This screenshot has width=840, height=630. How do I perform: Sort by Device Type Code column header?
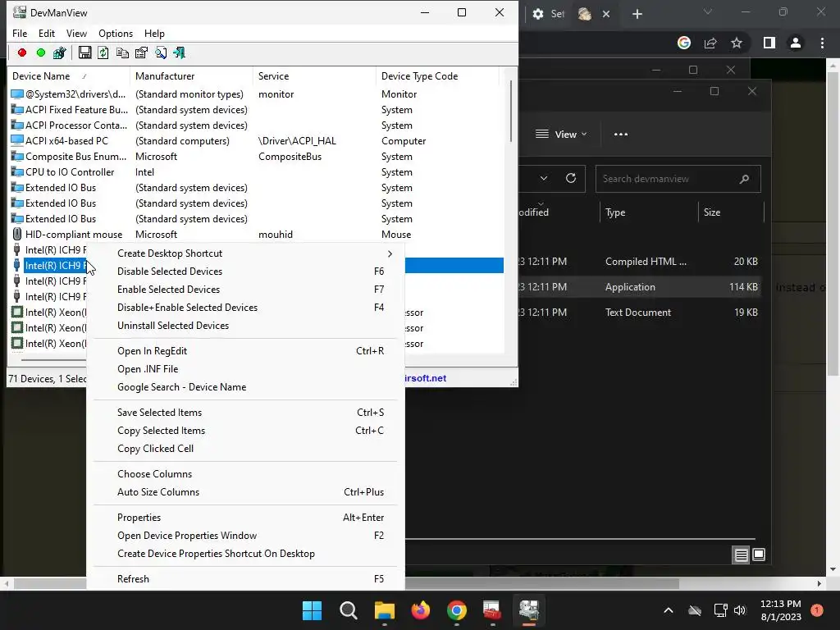click(x=437, y=76)
